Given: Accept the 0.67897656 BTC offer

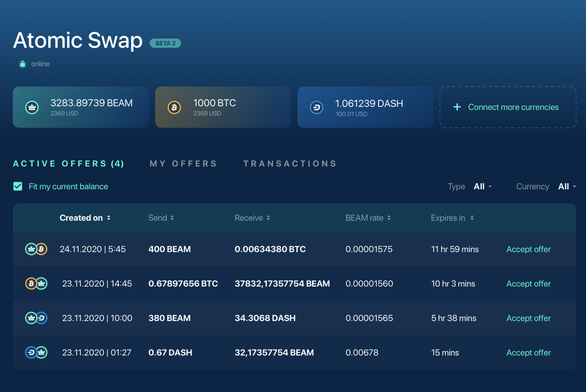Looking at the screenshot, I should [529, 284].
